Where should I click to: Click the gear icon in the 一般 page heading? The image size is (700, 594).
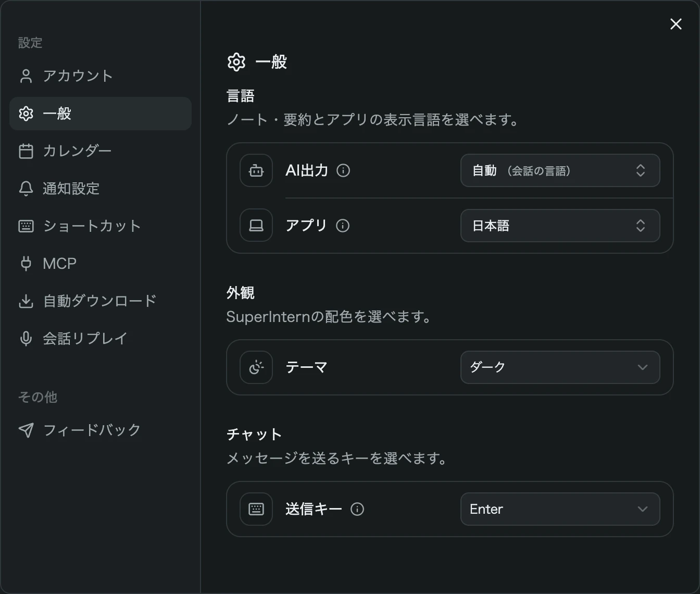click(236, 62)
